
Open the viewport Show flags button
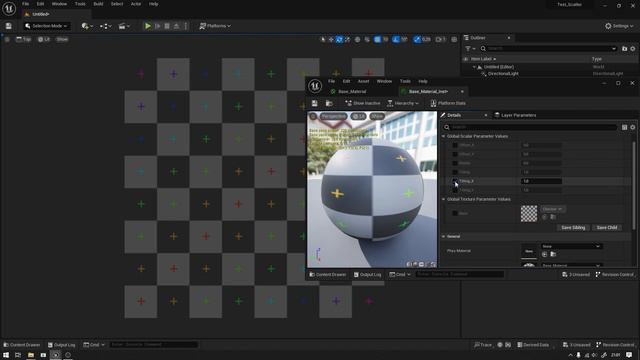[x=62, y=40]
